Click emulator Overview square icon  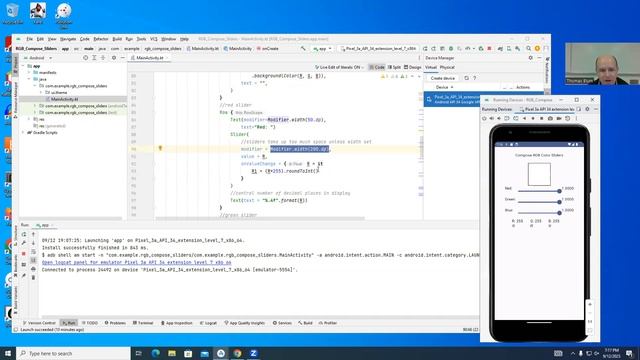(542, 118)
